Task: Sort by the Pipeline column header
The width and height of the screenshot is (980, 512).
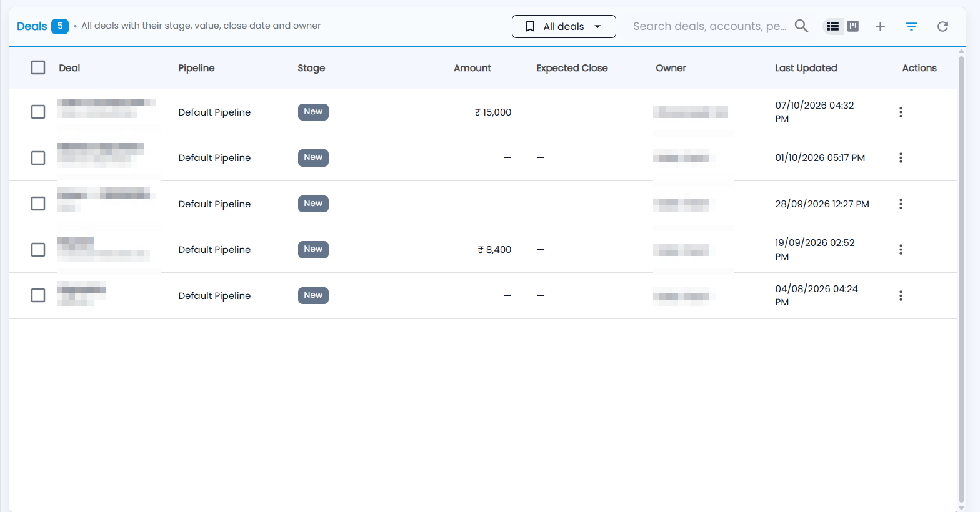Action: point(196,68)
